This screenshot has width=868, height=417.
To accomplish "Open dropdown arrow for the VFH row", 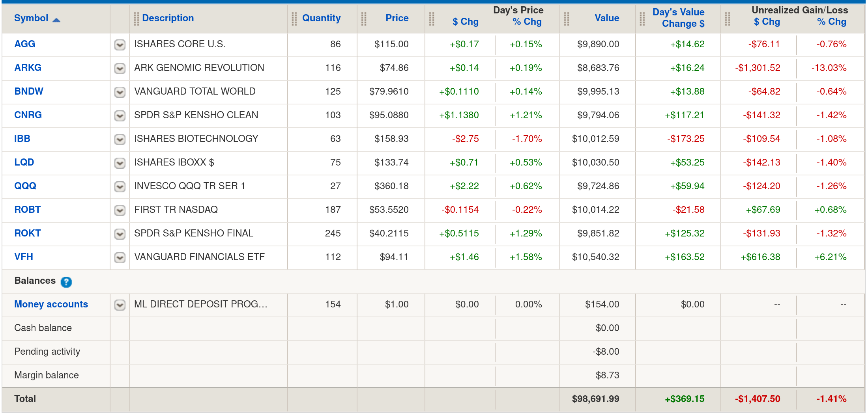I will coord(120,257).
